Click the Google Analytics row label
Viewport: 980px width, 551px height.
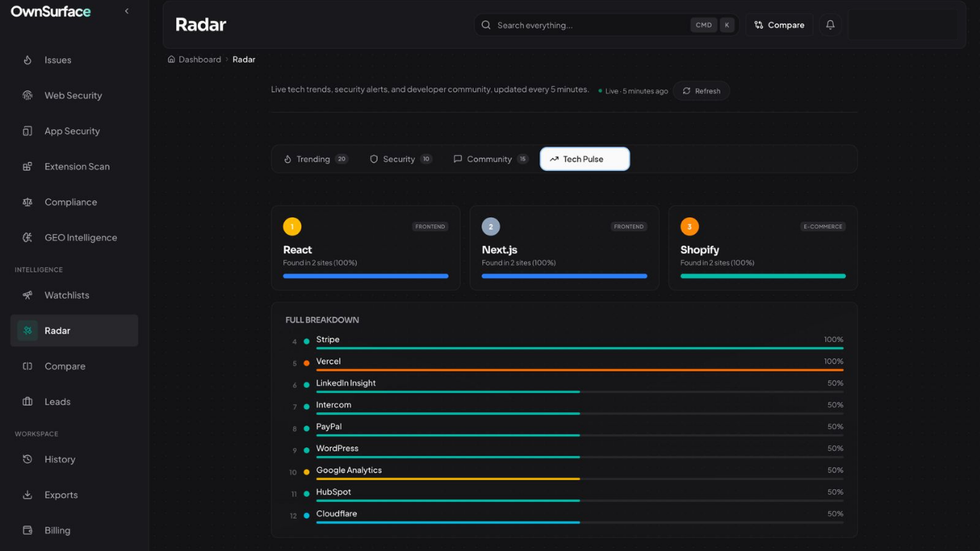tap(349, 471)
